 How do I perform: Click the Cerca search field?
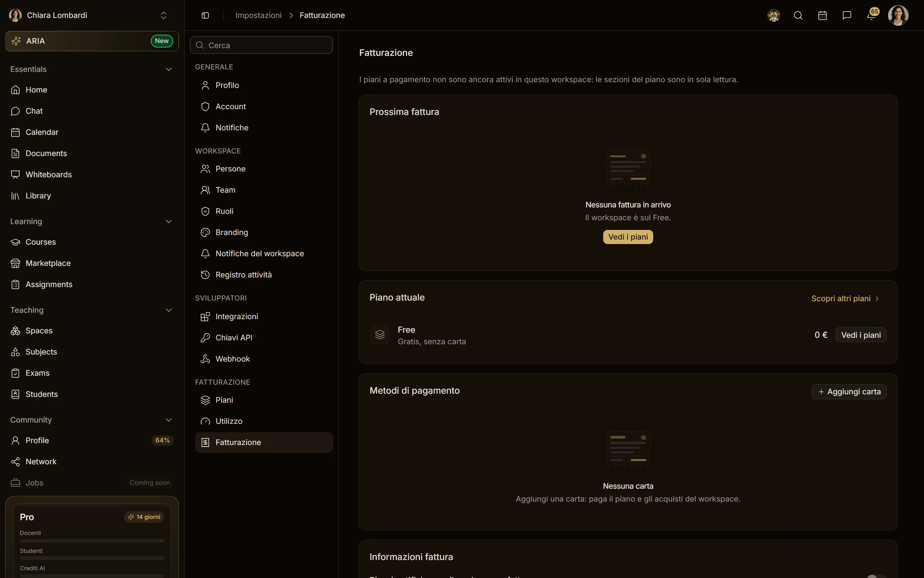coord(261,45)
